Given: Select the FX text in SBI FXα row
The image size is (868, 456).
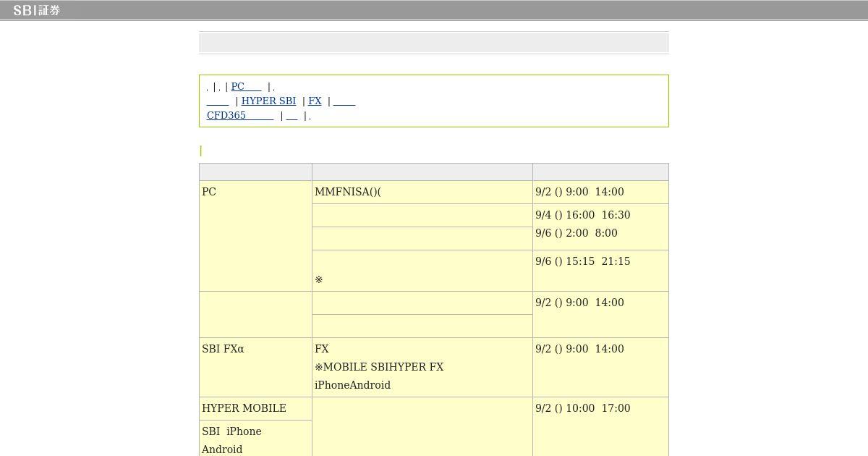Looking at the screenshot, I should (322, 349).
